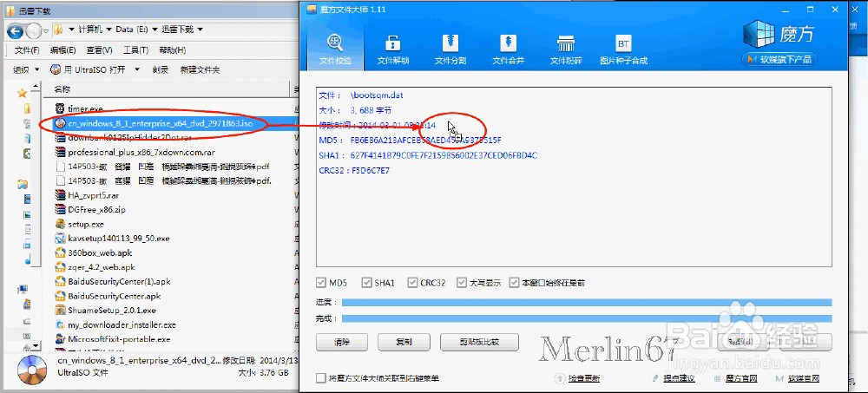
Task: Click Explorer's forward arrow button
Action: point(33,30)
